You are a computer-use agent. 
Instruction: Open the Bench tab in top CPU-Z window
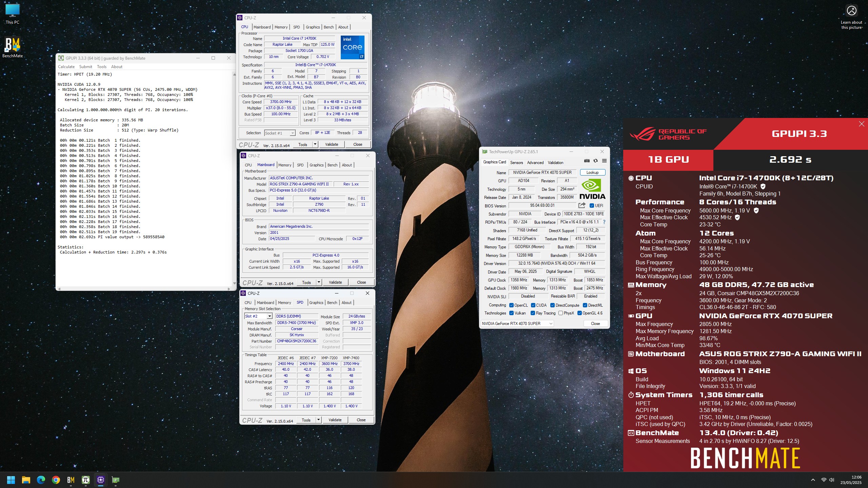click(x=329, y=27)
